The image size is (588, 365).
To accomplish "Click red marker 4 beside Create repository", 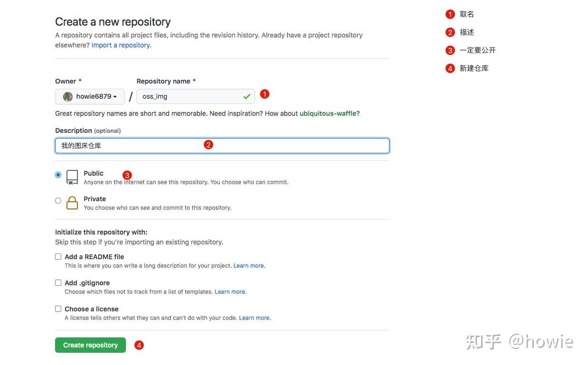I will tap(139, 345).
